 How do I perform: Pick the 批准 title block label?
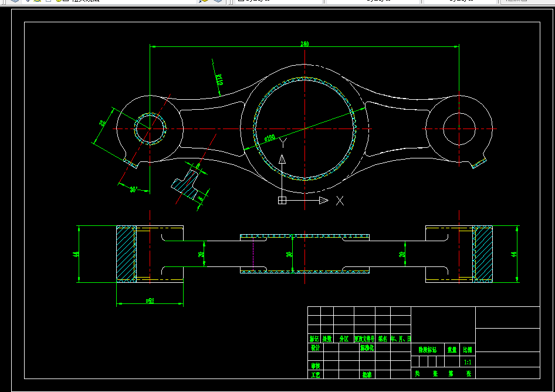[367, 374]
